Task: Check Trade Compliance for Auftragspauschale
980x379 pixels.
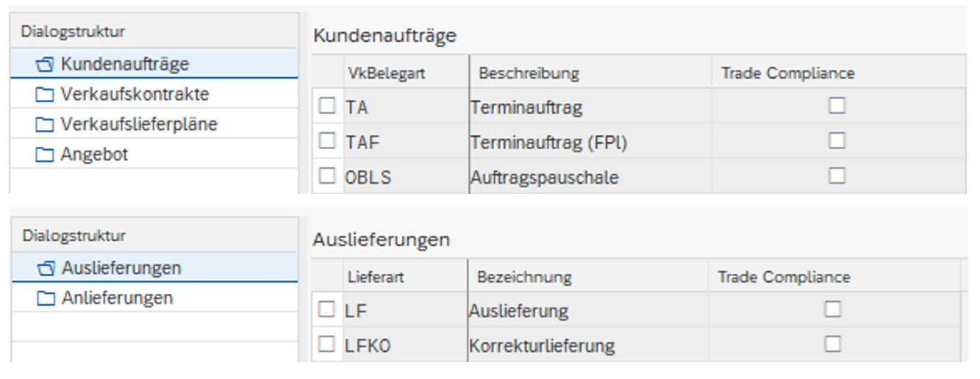Action: point(837,176)
